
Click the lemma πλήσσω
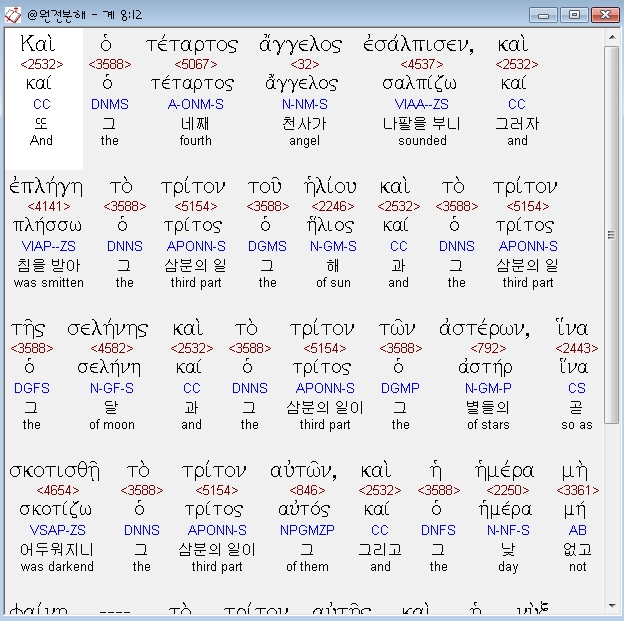point(47,226)
